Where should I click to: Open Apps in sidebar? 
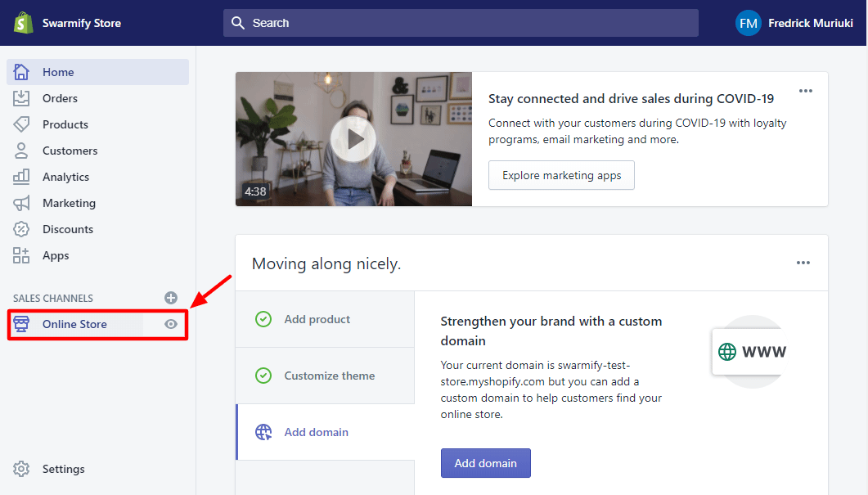[98, 255]
